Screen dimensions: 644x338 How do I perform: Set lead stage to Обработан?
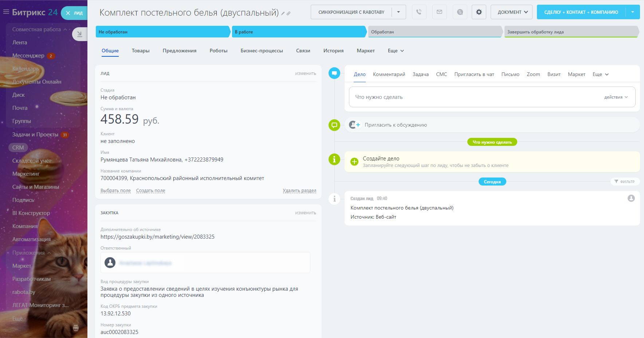[x=435, y=32]
